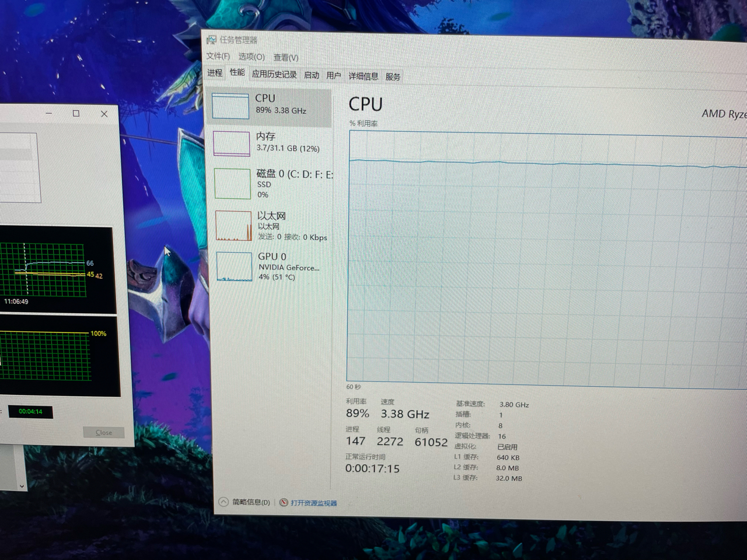Open the 内存 (Memory) performance panel
This screenshot has height=560, width=747.
coord(271,142)
